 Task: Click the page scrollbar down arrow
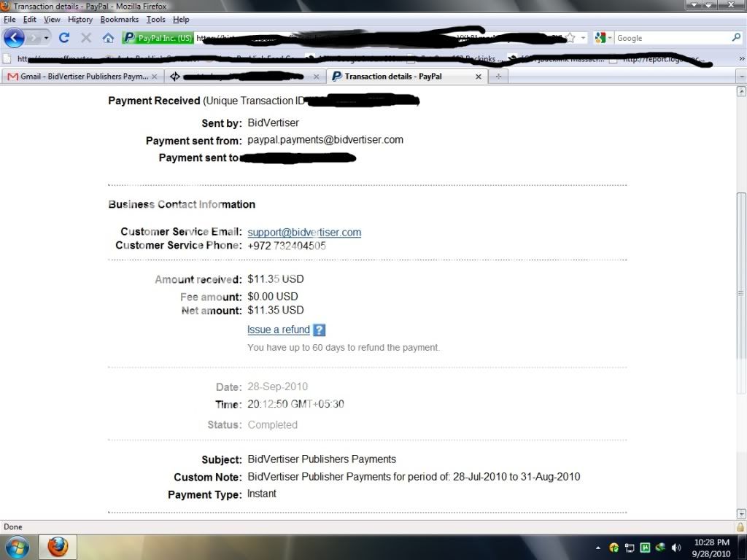point(741,513)
